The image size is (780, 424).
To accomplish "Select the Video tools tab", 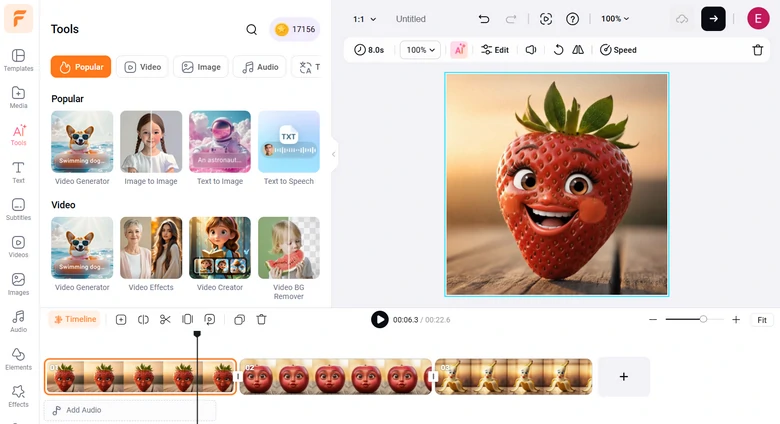I will (143, 67).
